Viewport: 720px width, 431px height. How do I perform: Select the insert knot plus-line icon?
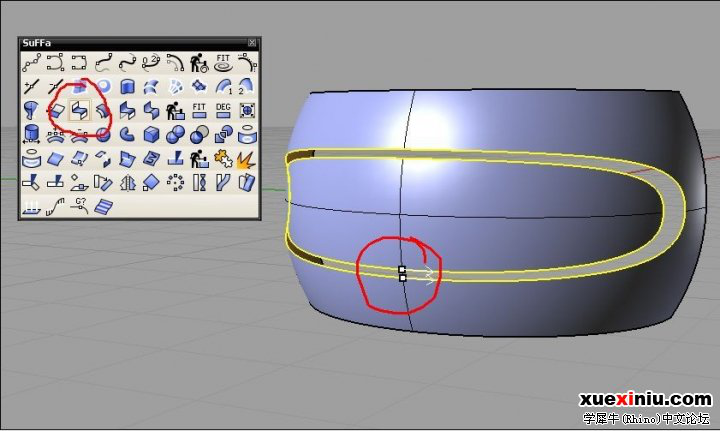[32, 86]
